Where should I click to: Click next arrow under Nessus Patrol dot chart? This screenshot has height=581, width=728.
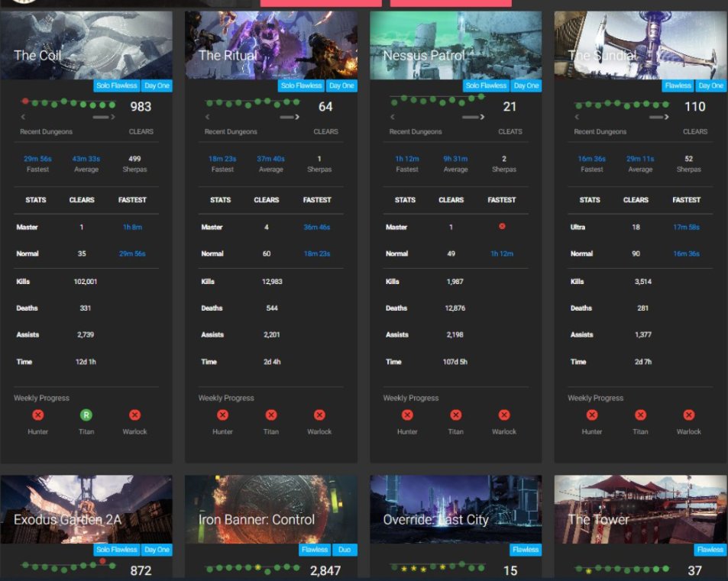482,117
